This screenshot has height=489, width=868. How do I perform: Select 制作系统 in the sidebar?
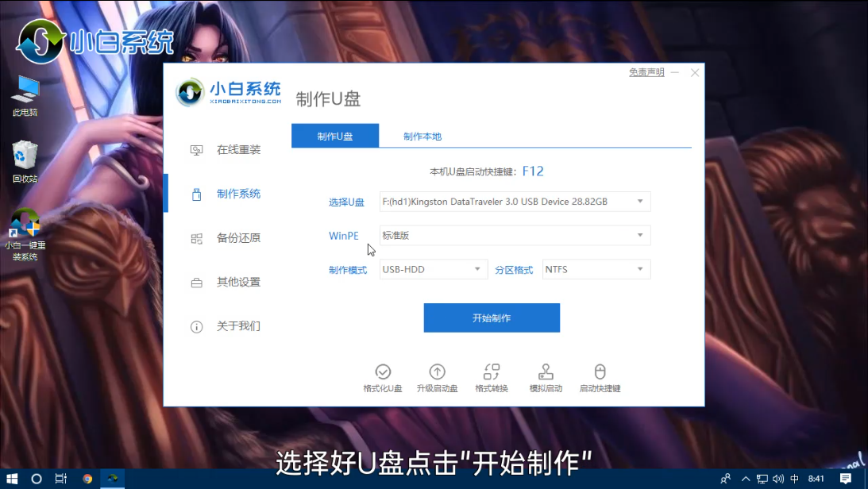pos(238,194)
